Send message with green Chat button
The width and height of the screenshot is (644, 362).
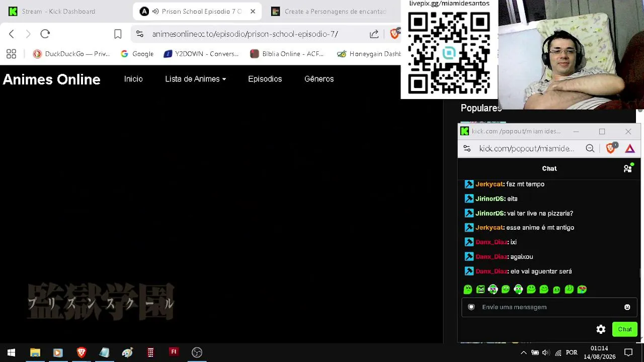(625, 329)
